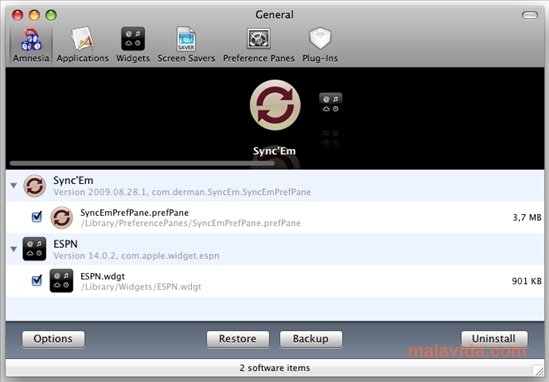
Task: Click the cover flow horizontal scrollbar
Action: (142, 164)
